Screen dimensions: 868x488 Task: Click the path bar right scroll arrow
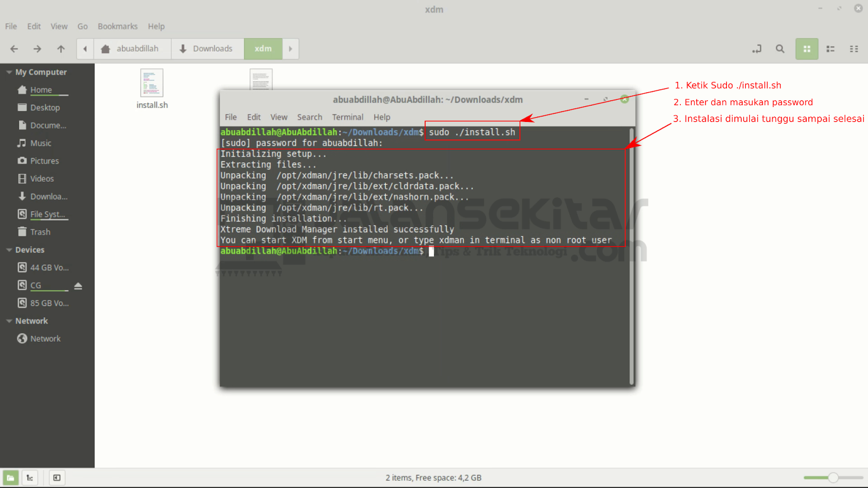(x=290, y=49)
